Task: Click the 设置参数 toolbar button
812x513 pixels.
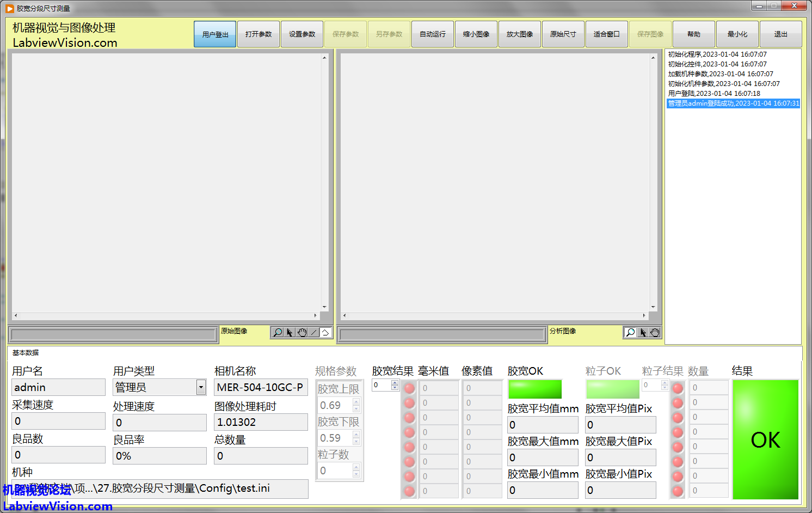Action: (302, 34)
